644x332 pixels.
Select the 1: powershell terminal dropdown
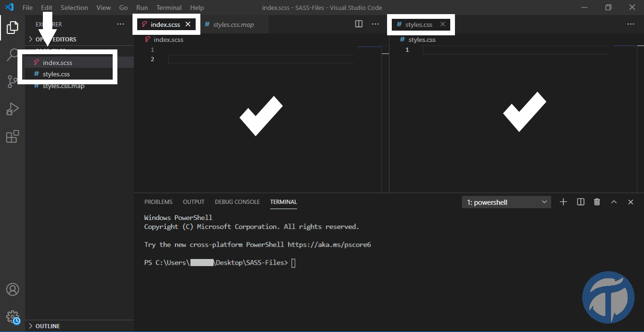[x=506, y=202]
